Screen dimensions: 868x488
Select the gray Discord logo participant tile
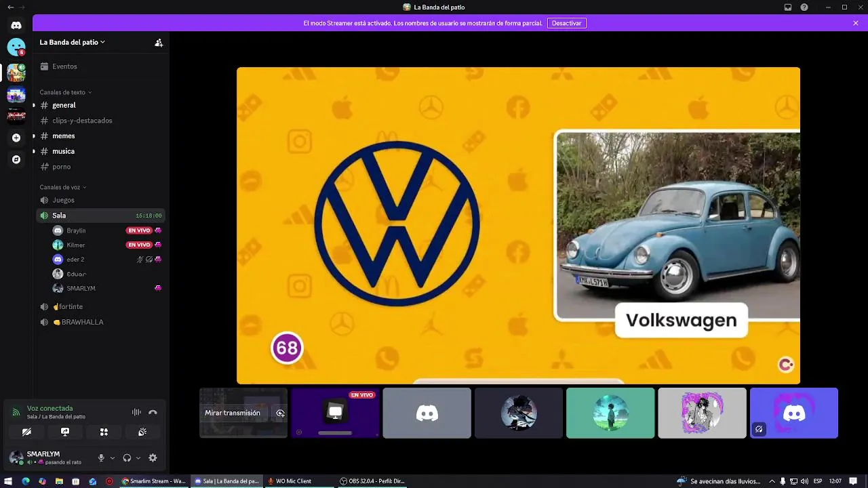(x=427, y=413)
